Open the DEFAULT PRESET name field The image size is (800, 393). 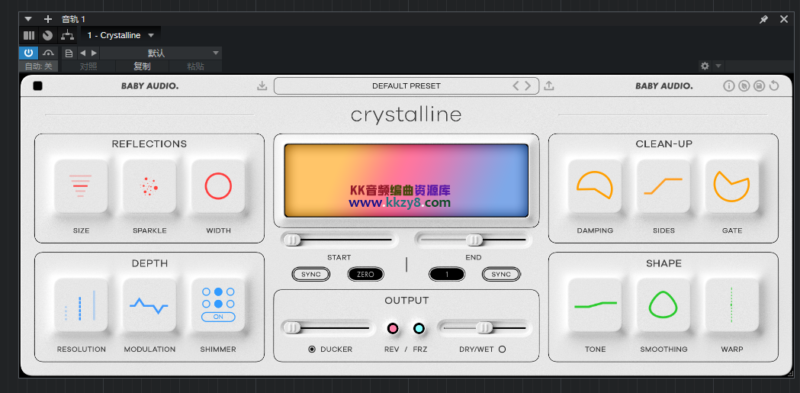pos(406,86)
